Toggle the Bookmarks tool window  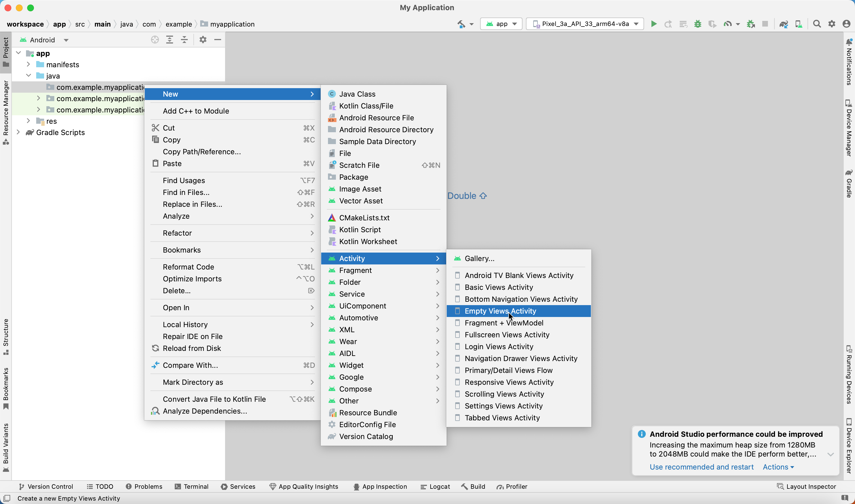pos(6,388)
